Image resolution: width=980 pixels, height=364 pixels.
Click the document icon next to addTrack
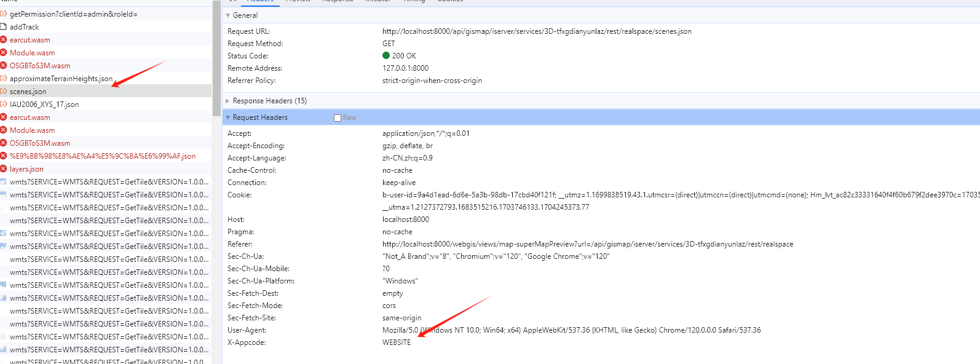coord(3,26)
